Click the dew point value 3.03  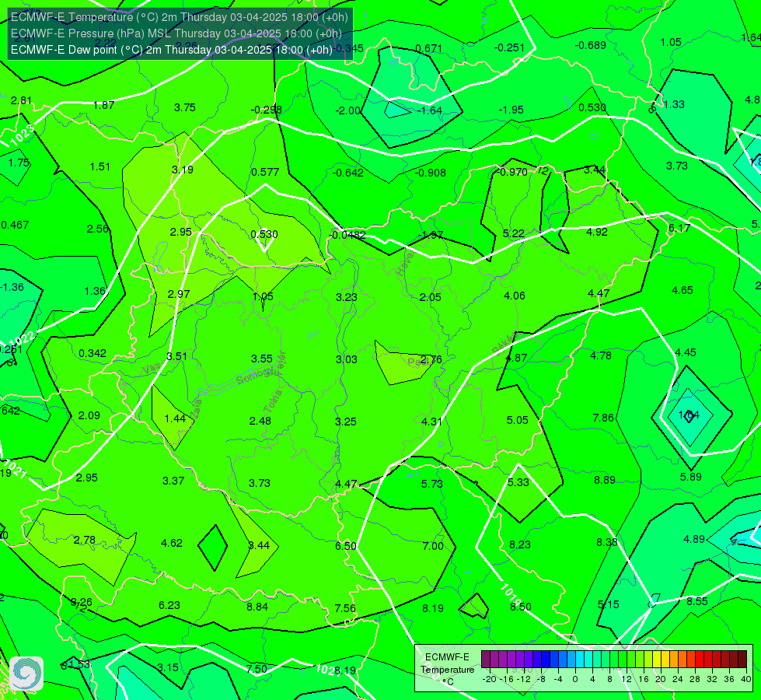[347, 359]
